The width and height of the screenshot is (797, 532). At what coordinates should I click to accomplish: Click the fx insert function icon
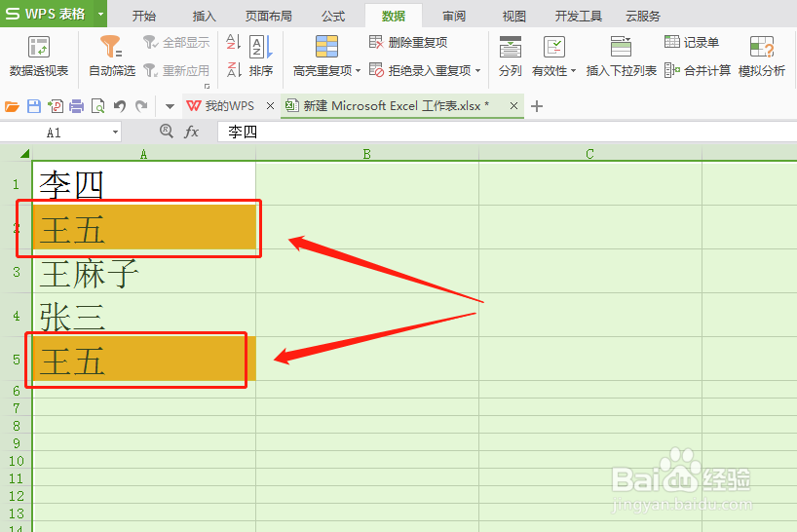191,133
